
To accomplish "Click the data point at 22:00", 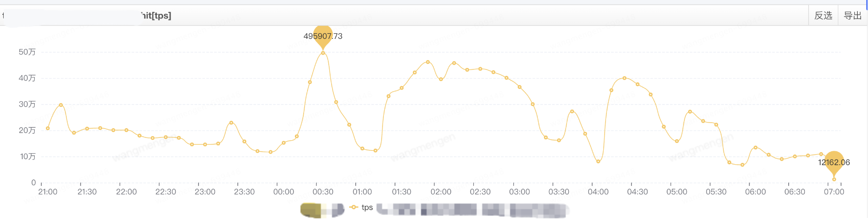I will (126, 130).
